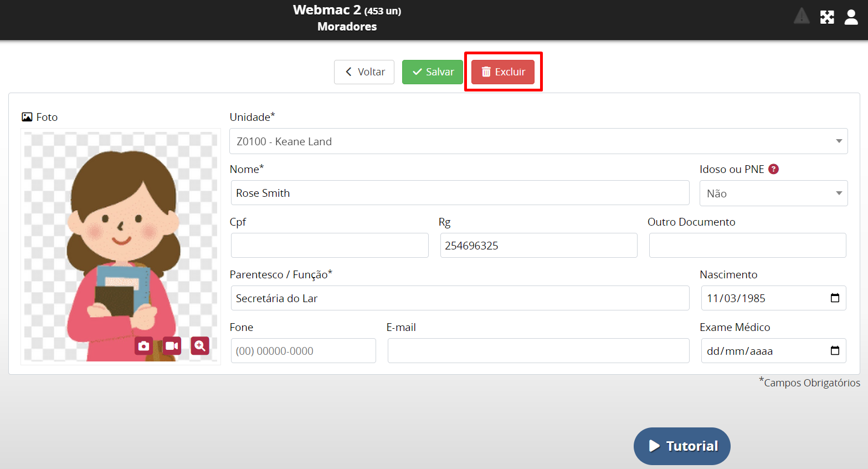Open the user profile icon
The image size is (868, 469).
click(851, 17)
